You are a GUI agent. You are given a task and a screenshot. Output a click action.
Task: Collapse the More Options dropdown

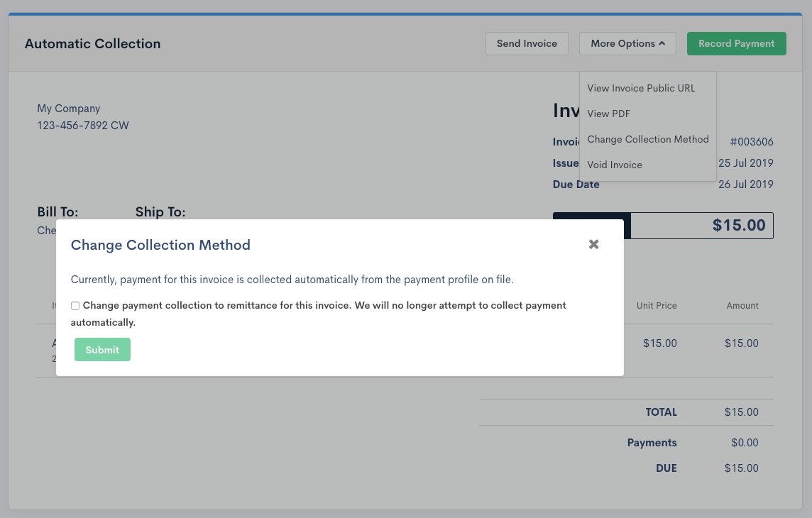point(627,43)
